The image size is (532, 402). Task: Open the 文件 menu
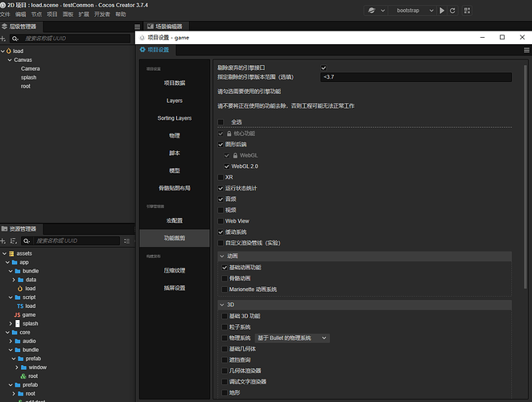pos(5,14)
